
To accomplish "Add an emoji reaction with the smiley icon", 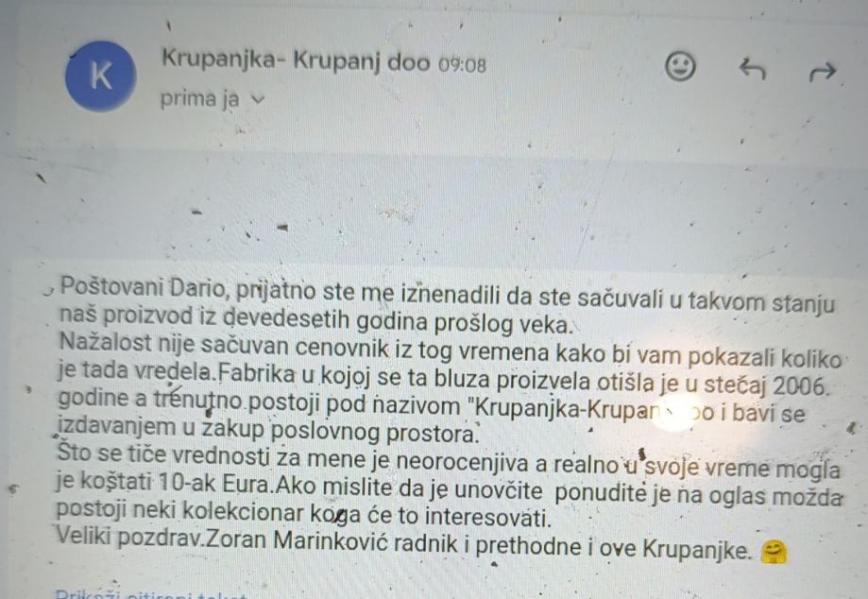I will (x=680, y=67).
